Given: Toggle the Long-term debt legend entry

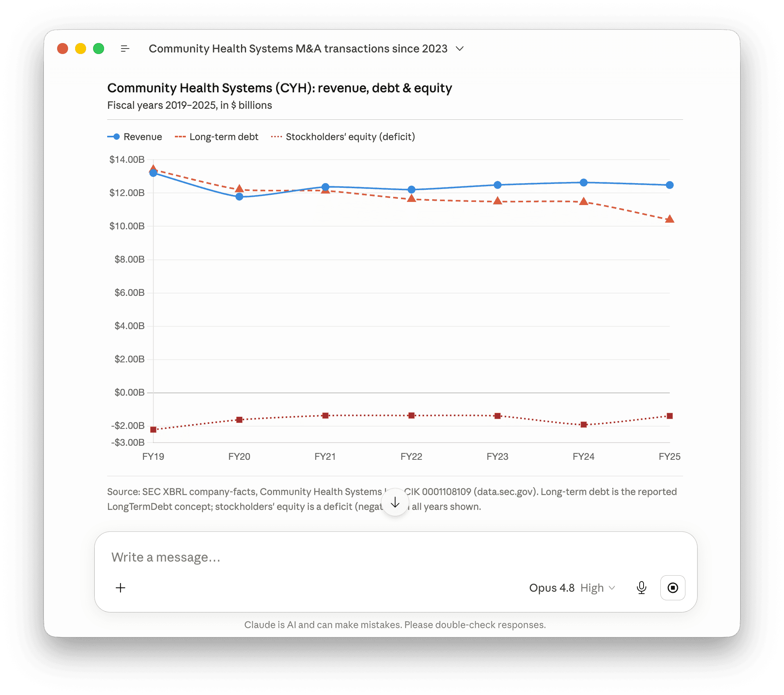Looking at the screenshot, I should pos(216,137).
